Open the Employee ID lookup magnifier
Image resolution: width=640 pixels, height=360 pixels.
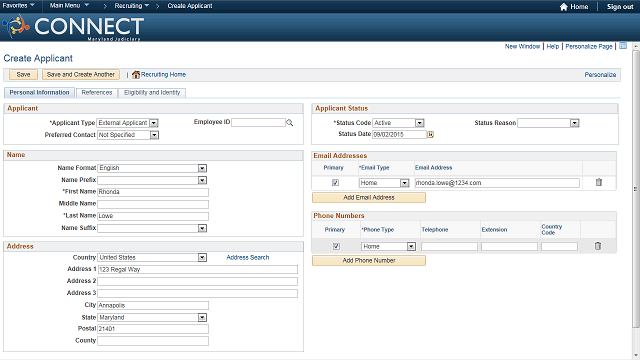tap(289, 122)
